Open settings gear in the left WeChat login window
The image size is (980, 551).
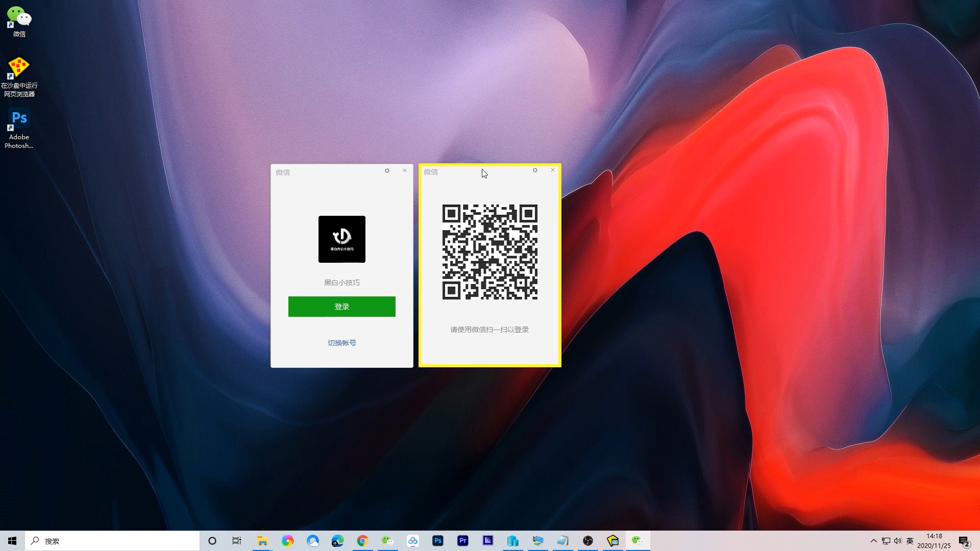coord(387,171)
